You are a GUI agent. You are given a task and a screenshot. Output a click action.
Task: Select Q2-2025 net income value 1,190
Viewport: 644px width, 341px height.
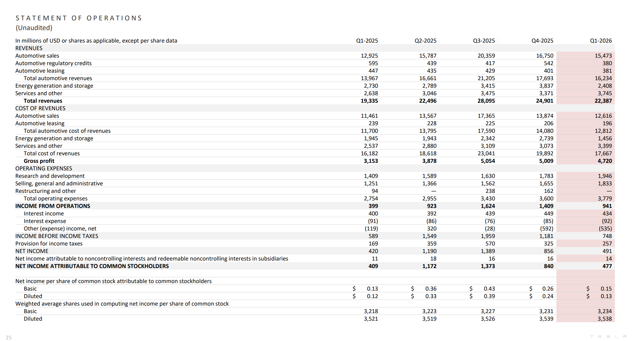point(429,251)
